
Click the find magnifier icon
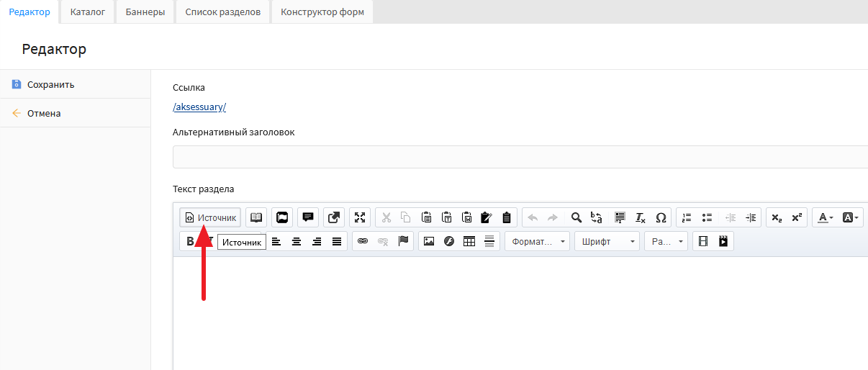pos(576,217)
